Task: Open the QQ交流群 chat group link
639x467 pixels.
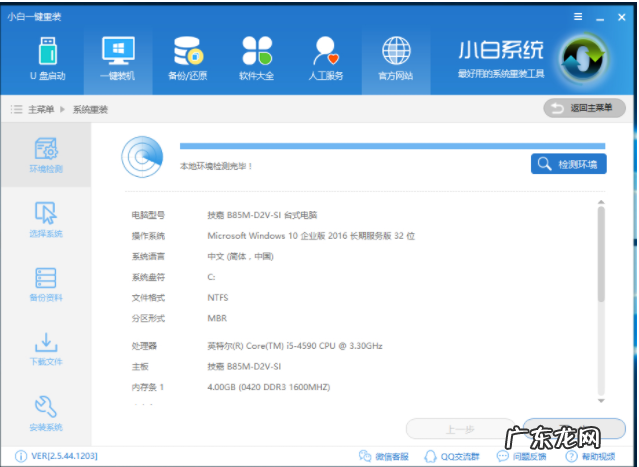Action: pyautogui.click(x=454, y=456)
